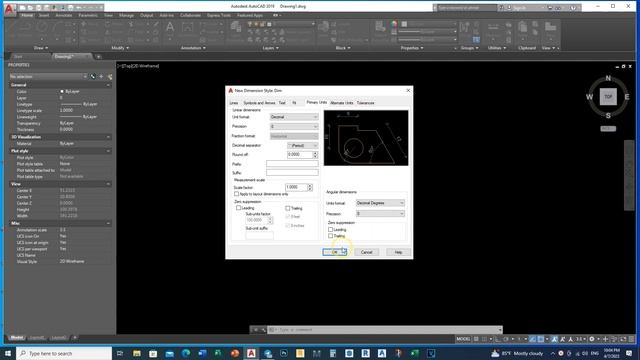Open the WCS label below the ViewCube
Image resolution: width=640 pixels, height=360 pixels.
tap(608, 129)
